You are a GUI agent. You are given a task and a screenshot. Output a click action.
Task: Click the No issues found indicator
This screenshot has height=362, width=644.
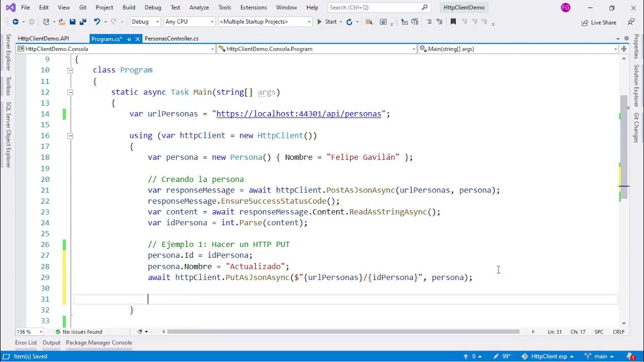(78, 332)
